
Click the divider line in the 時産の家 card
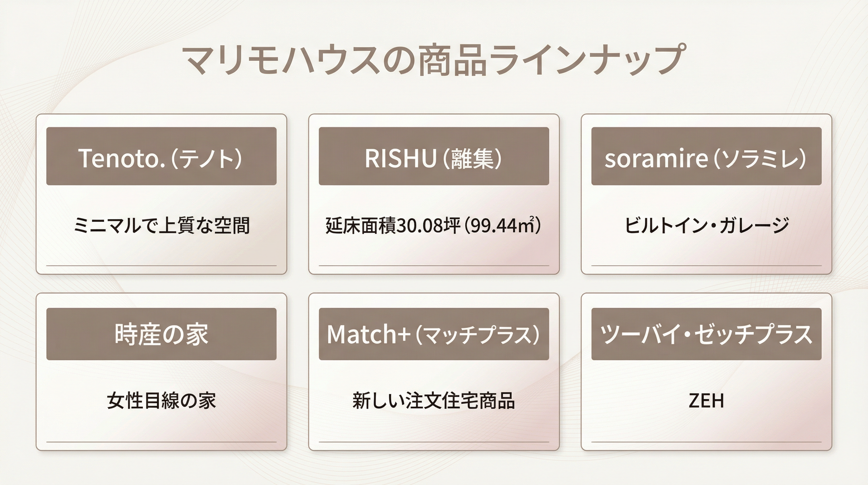tap(161, 442)
